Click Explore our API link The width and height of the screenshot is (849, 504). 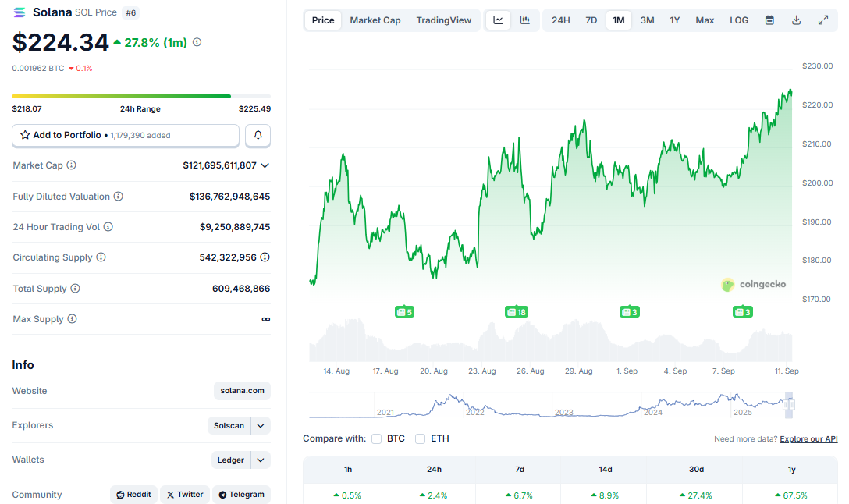[808, 439]
